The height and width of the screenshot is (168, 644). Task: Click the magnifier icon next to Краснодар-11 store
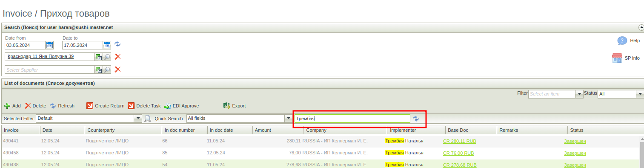(107, 57)
